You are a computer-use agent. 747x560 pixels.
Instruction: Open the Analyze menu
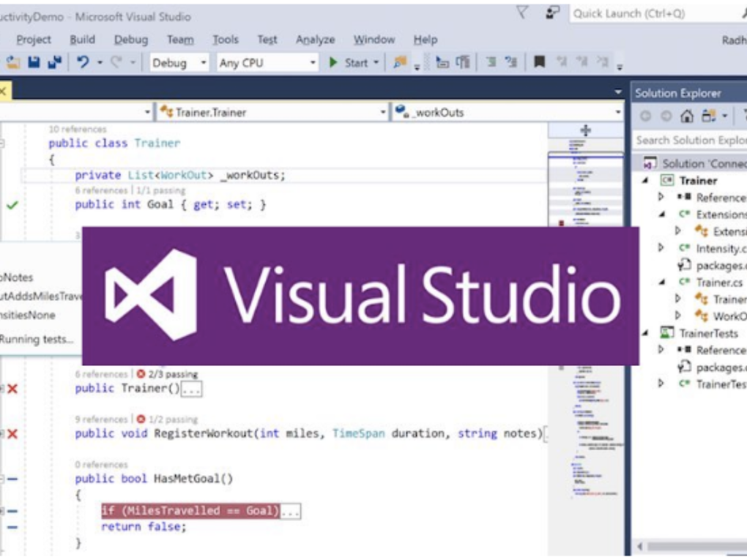[315, 40]
